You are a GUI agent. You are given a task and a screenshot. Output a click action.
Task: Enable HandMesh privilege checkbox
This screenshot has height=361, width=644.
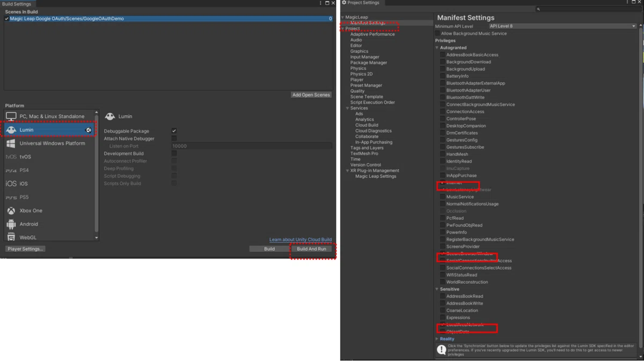tap(442, 154)
